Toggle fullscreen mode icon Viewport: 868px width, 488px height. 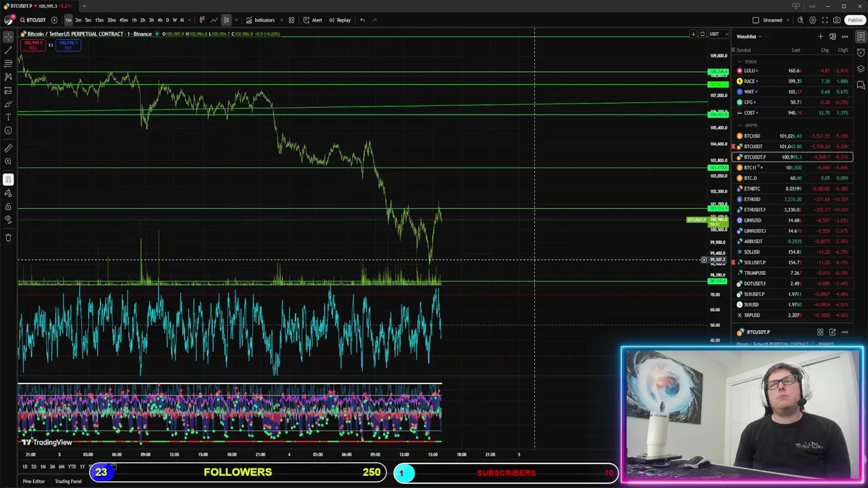tap(825, 20)
